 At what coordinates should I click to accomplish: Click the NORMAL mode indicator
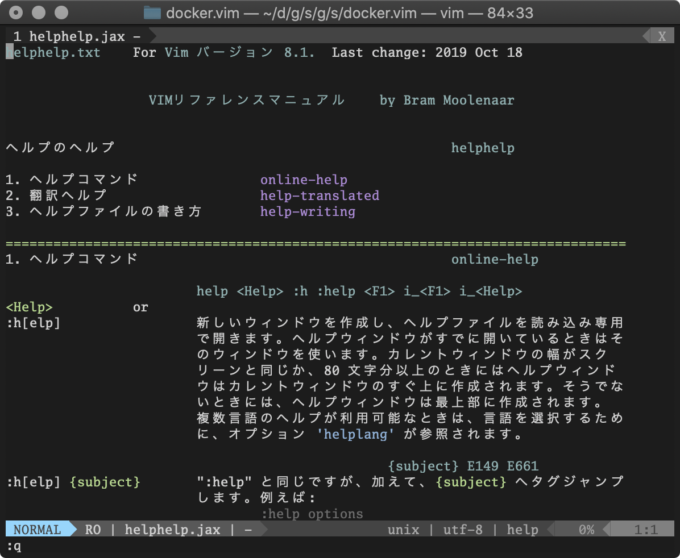pyautogui.click(x=38, y=530)
